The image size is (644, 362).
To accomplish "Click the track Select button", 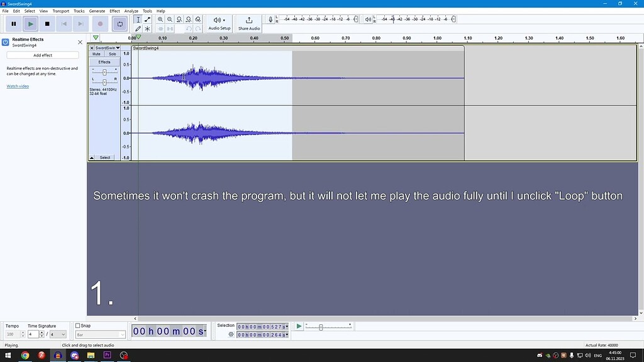I will pos(105,158).
